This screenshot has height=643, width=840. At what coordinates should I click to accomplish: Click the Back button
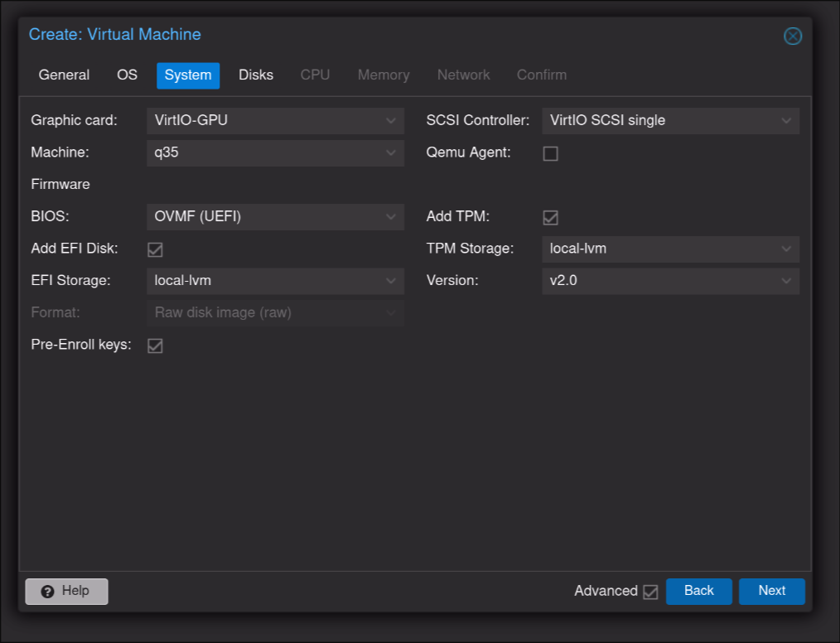pyautogui.click(x=698, y=591)
